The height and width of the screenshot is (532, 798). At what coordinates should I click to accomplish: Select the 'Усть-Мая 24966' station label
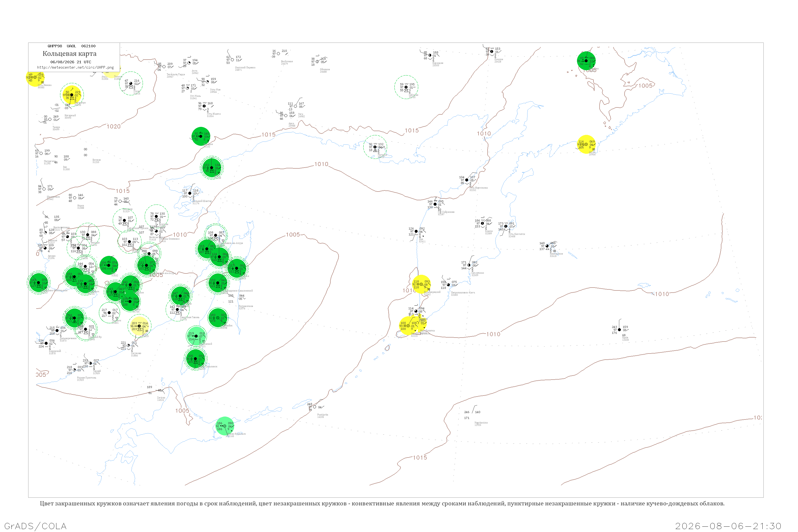pyautogui.click(x=215, y=91)
